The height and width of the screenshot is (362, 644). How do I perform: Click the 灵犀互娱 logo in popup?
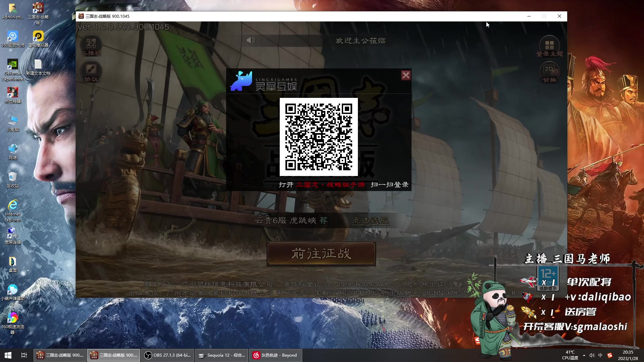point(263,81)
